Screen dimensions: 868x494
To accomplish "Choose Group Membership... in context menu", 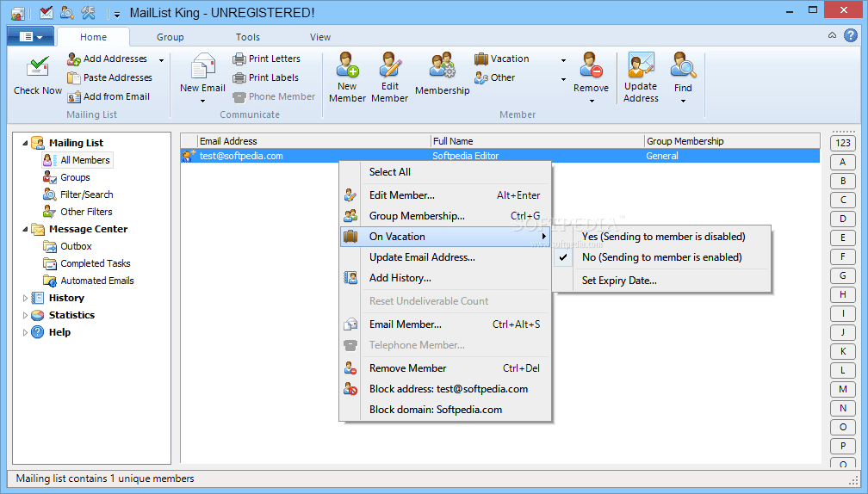I will tap(446, 216).
